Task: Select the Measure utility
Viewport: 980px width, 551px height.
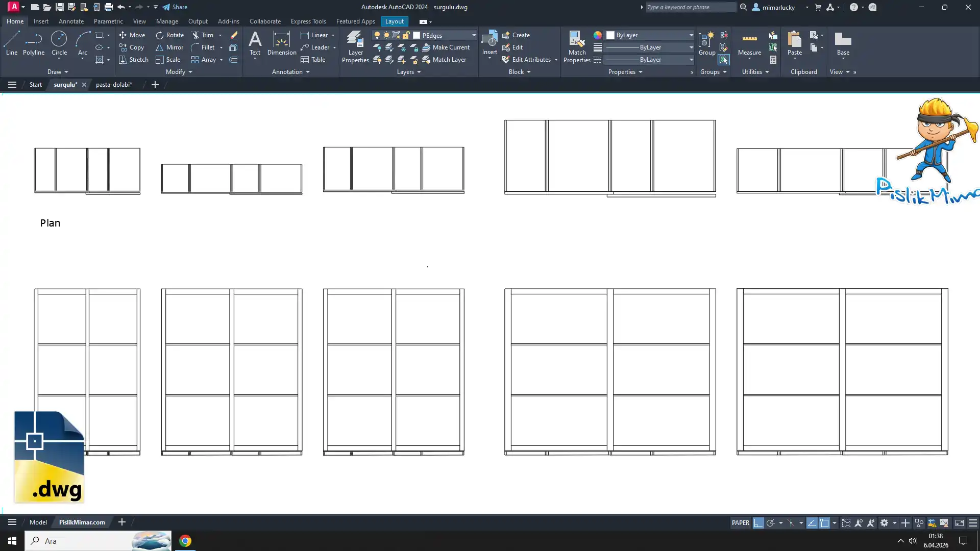Action: click(x=749, y=43)
